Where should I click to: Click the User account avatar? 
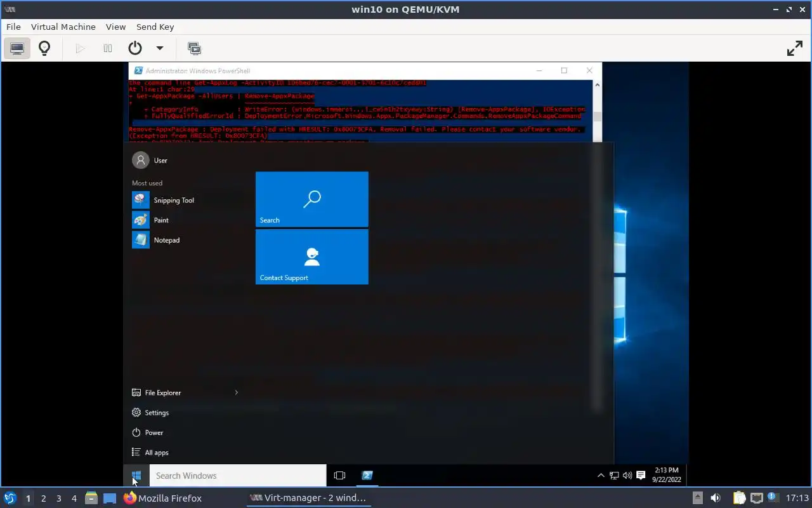(140, 160)
